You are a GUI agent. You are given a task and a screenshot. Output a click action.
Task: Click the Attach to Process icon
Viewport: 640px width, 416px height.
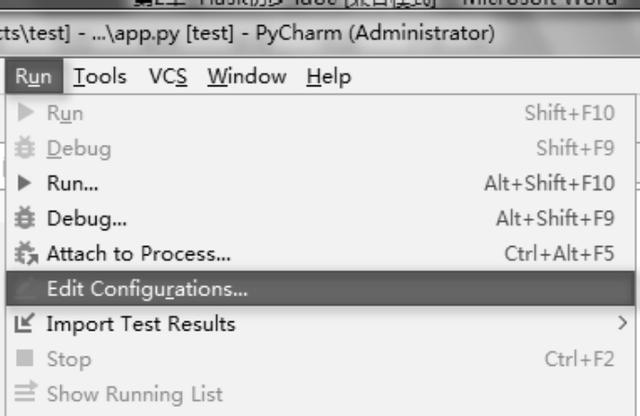[26, 253]
